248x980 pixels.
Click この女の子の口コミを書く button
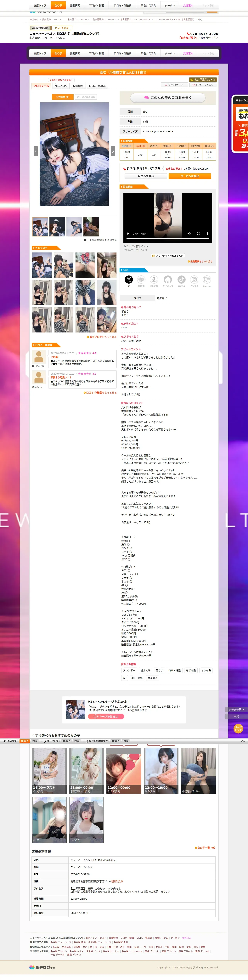pos(168,98)
